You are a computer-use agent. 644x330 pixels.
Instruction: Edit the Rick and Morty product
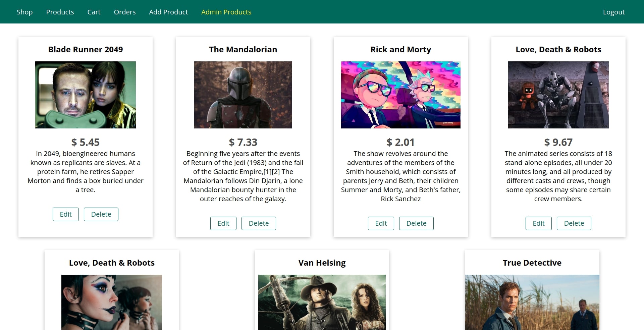[x=381, y=223]
